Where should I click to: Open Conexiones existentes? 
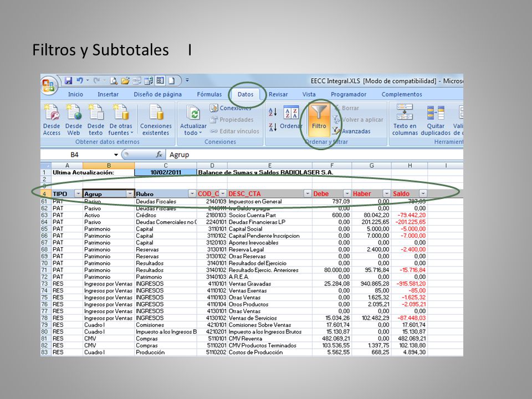coord(156,120)
